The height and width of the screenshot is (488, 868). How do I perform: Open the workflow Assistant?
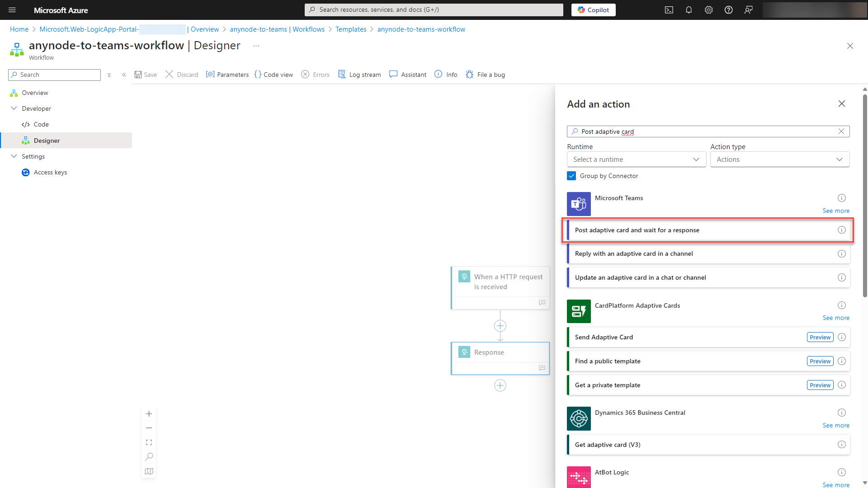tap(408, 75)
